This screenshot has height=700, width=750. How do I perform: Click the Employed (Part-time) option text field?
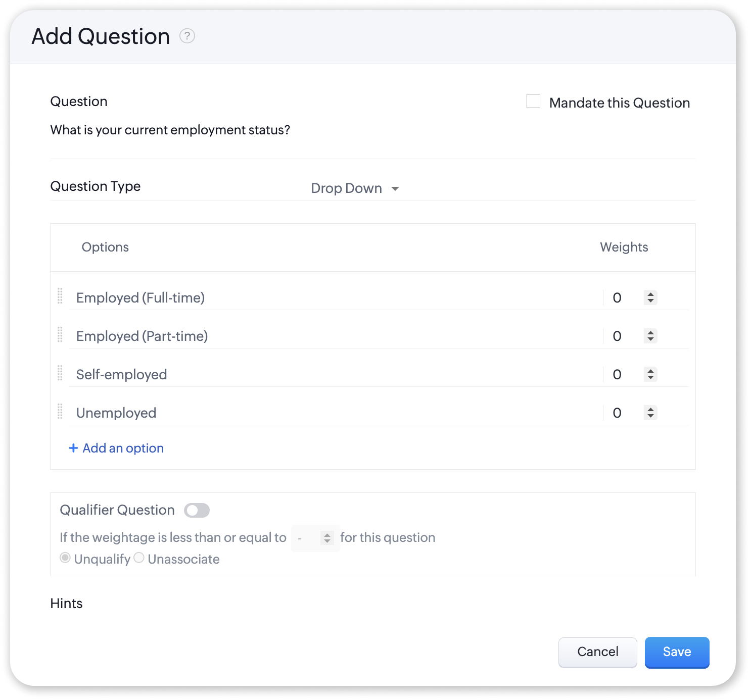(x=334, y=336)
